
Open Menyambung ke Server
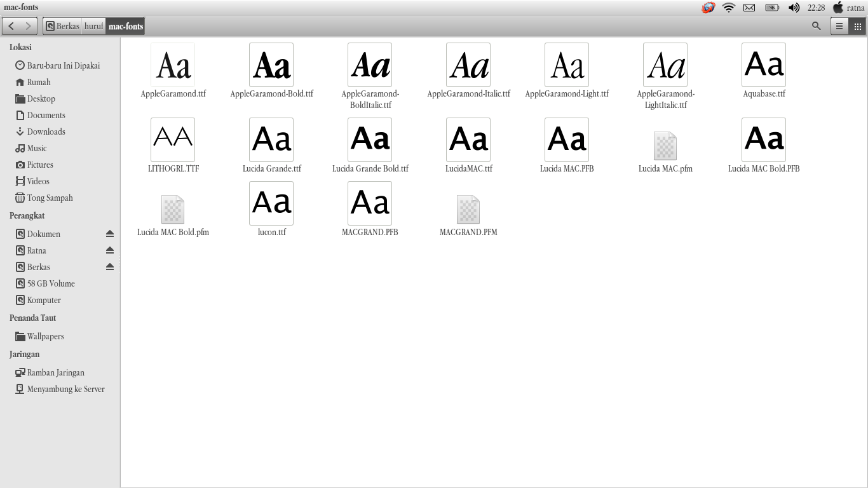click(60, 389)
